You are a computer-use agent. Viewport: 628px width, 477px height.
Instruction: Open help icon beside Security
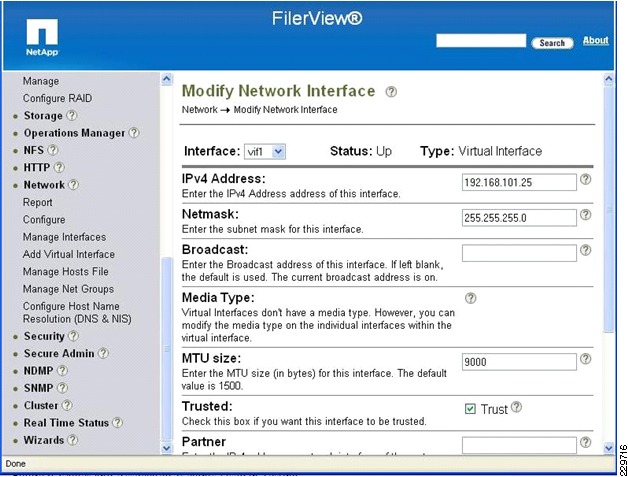[73, 336]
